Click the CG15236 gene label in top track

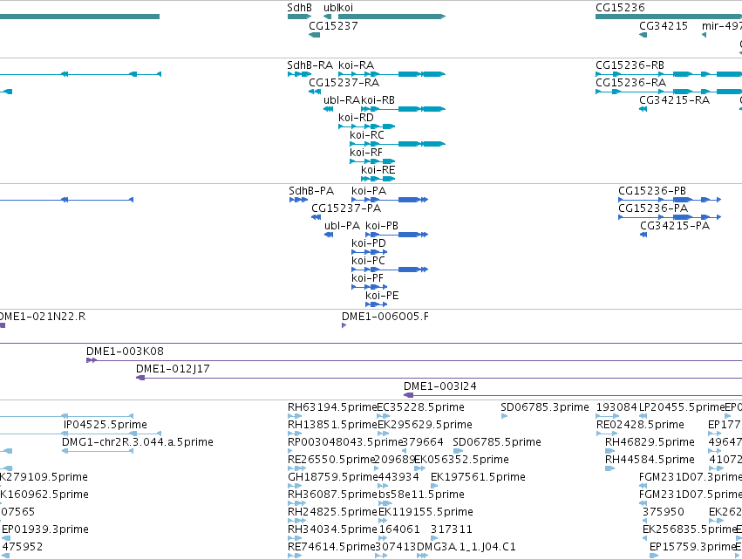pos(620,8)
